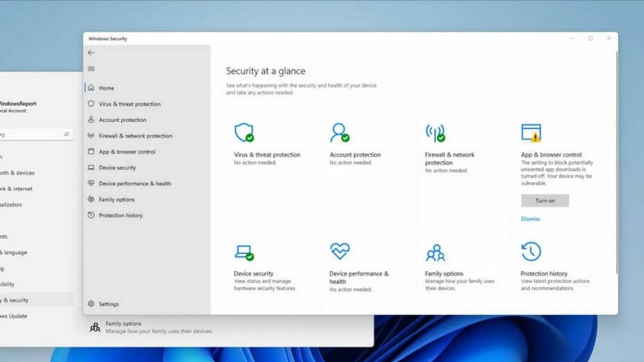644x362 pixels.
Task: Click 'View status and manage hardware security features' text
Action: click(265, 285)
